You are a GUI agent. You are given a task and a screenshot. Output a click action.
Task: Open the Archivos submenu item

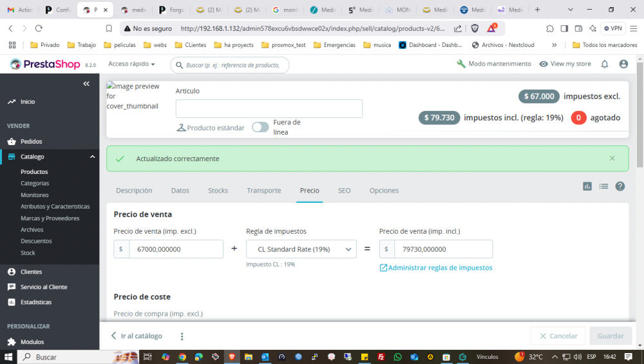pyautogui.click(x=32, y=229)
